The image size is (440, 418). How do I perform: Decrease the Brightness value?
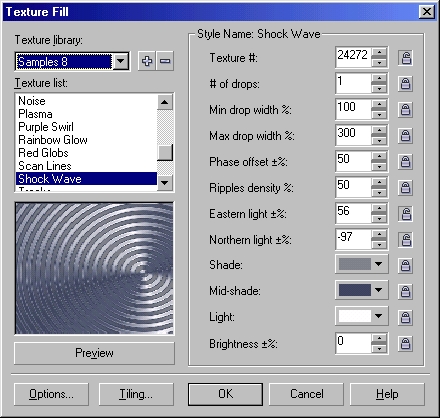pyautogui.click(x=379, y=349)
